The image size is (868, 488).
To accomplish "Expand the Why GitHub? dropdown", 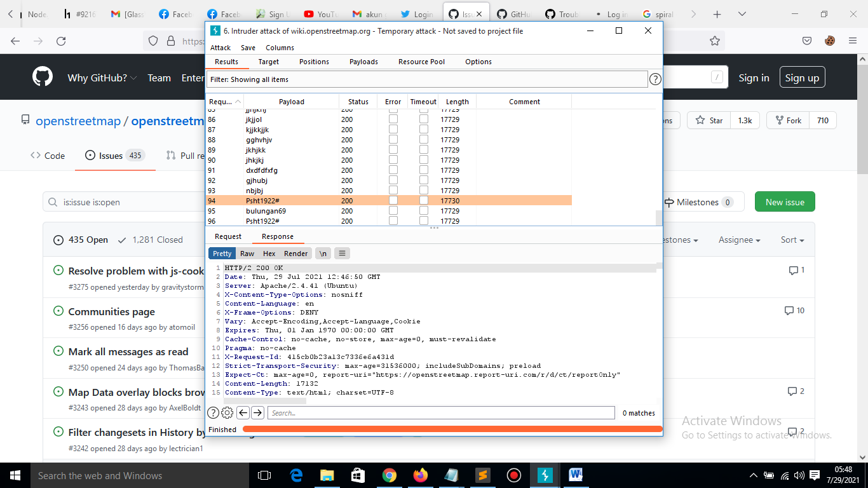I will 102,78.
